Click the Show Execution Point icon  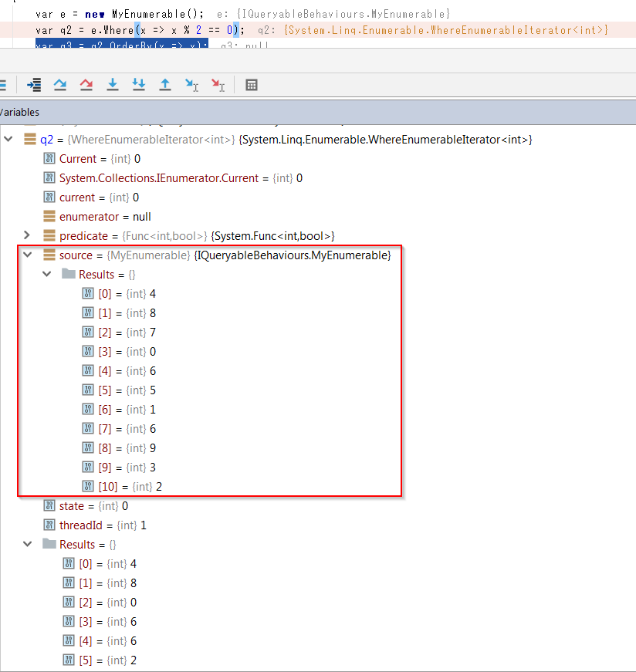coord(32,85)
